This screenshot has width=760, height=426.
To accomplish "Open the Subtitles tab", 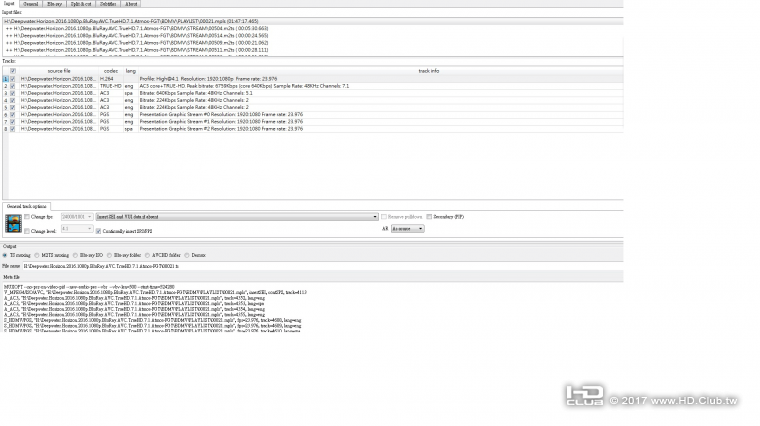I will (x=108, y=4).
